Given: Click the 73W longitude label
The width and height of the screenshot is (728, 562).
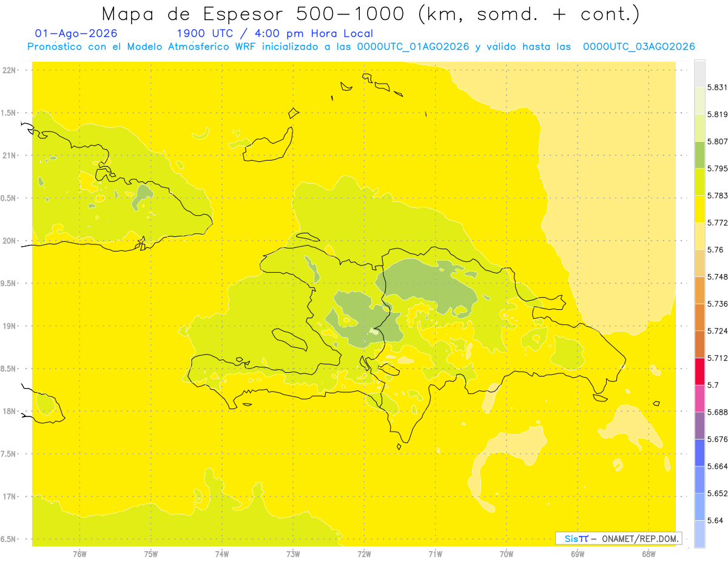Looking at the screenshot, I should [x=293, y=554].
